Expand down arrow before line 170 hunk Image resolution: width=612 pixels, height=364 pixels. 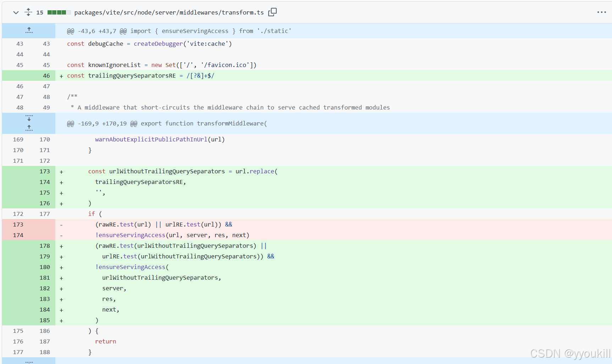point(29,118)
